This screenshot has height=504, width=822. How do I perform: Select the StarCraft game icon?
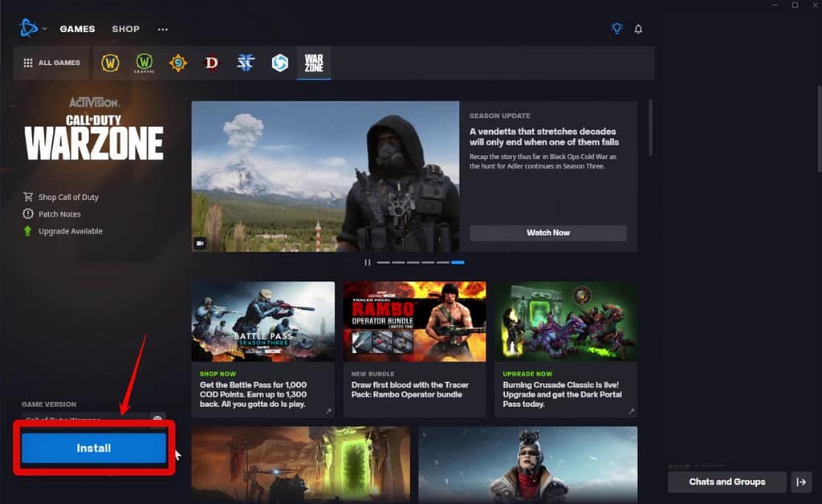coord(246,63)
